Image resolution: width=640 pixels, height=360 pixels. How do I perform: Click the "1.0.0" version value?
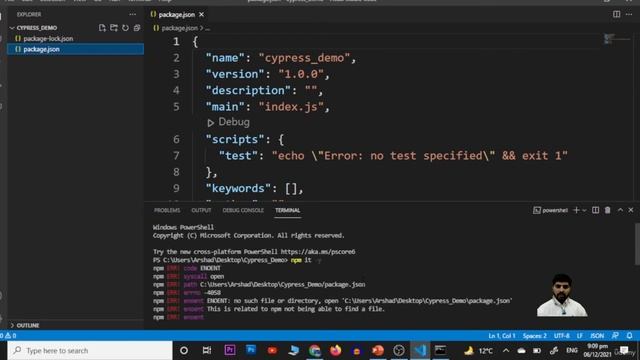pyautogui.click(x=301, y=74)
